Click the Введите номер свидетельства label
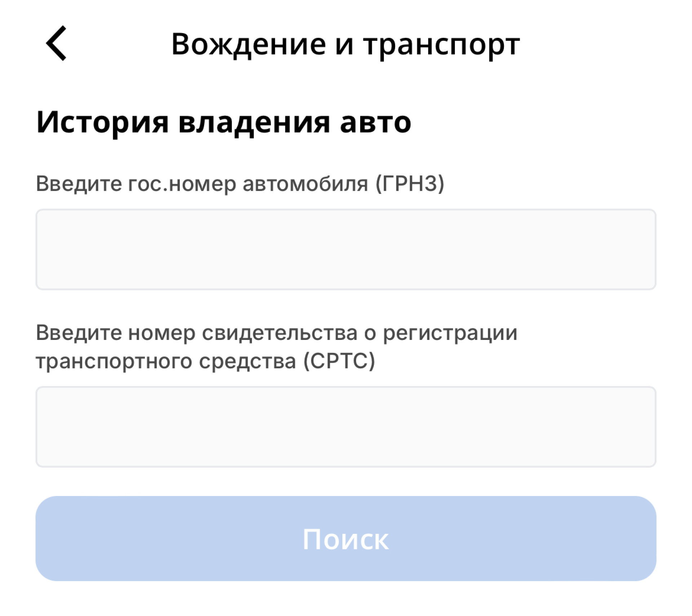Screen dimensions: 692x616 (276, 332)
